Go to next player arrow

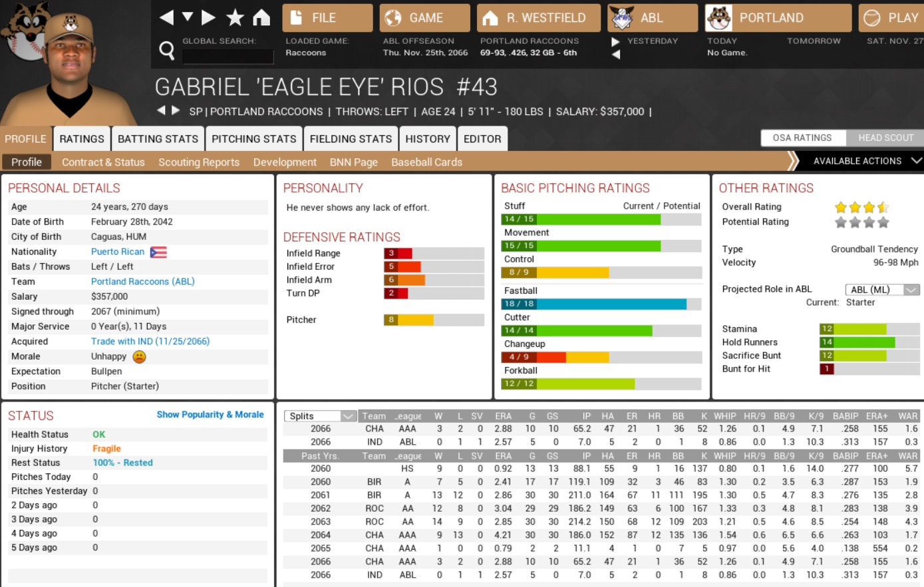pyautogui.click(x=176, y=110)
